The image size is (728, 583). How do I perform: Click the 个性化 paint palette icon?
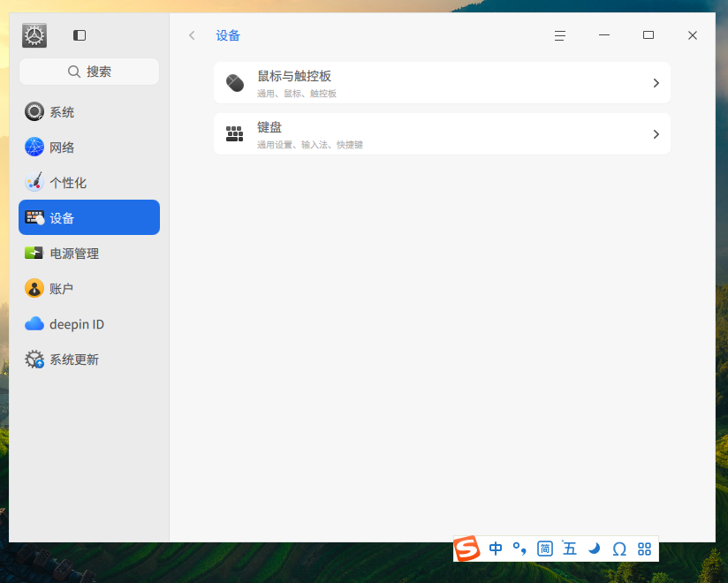click(34, 182)
